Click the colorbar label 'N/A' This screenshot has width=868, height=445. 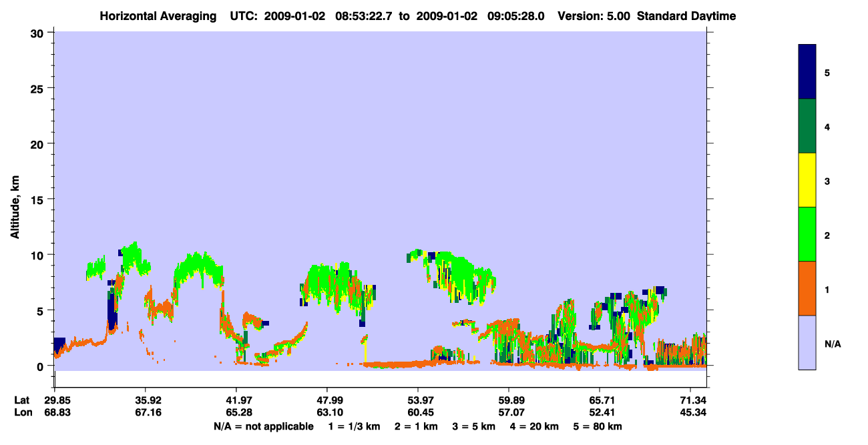[833, 344]
